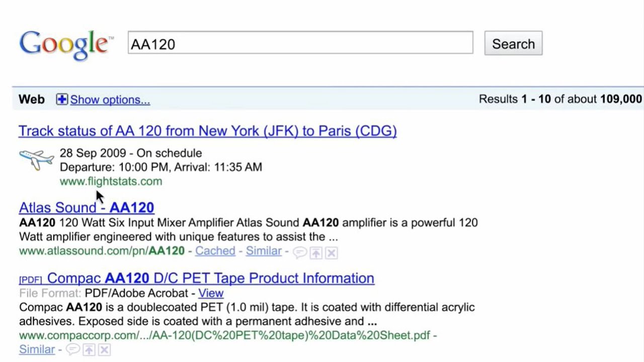Promote the Atlas Sound result with up-arrow
The image size is (644, 362).
[x=316, y=253]
